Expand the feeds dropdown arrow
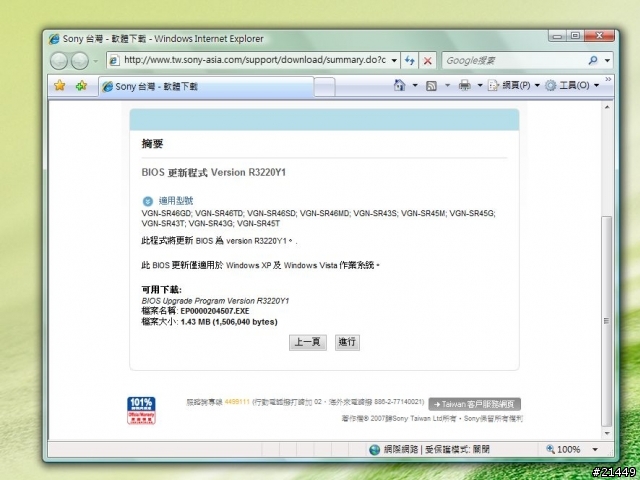 (x=447, y=85)
